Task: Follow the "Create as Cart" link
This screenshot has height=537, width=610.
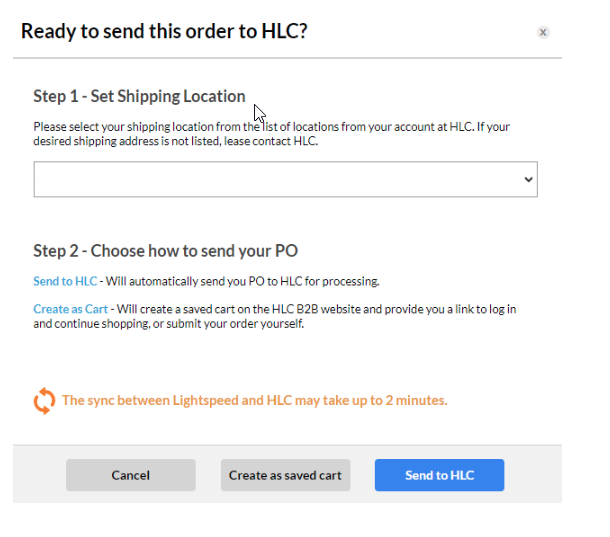Action: point(70,309)
